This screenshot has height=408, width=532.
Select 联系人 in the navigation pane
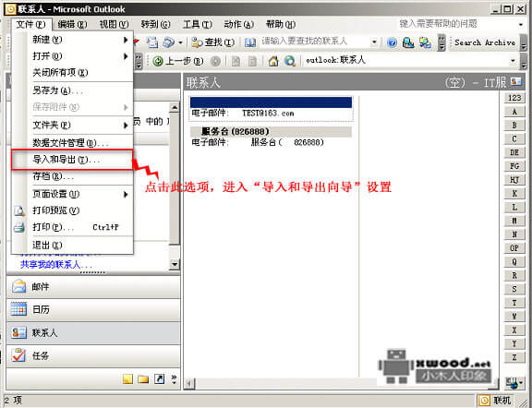93,332
